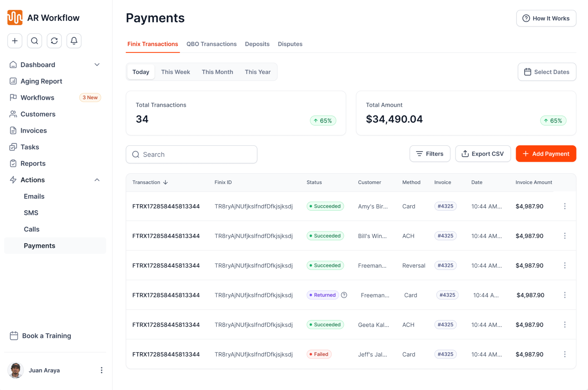The width and height of the screenshot is (588, 390).
Task: Open row menu for Jeff's Jal... transaction
Action: point(565,354)
